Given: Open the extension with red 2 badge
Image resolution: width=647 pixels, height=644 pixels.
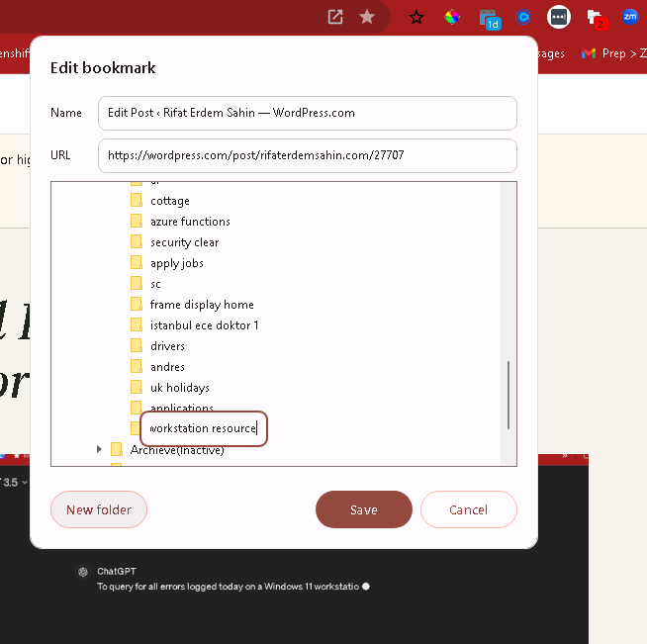Looking at the screenshot, I should point(597,19).
